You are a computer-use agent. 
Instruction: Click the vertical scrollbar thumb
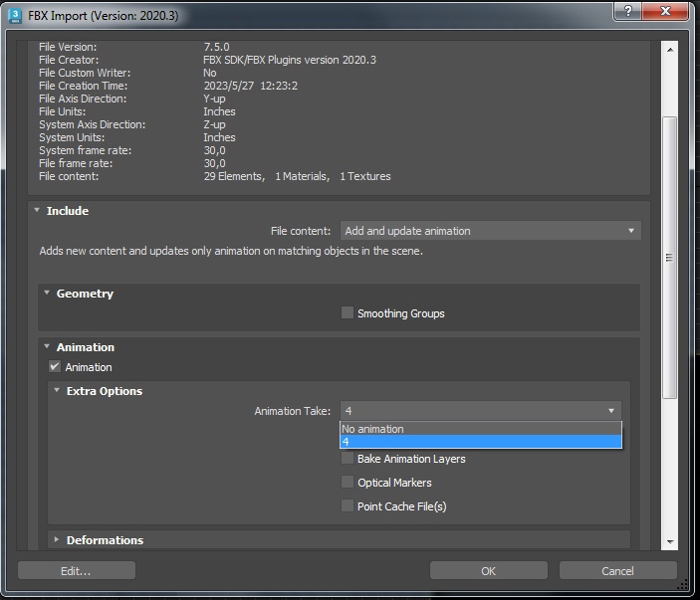click(670, 258)
